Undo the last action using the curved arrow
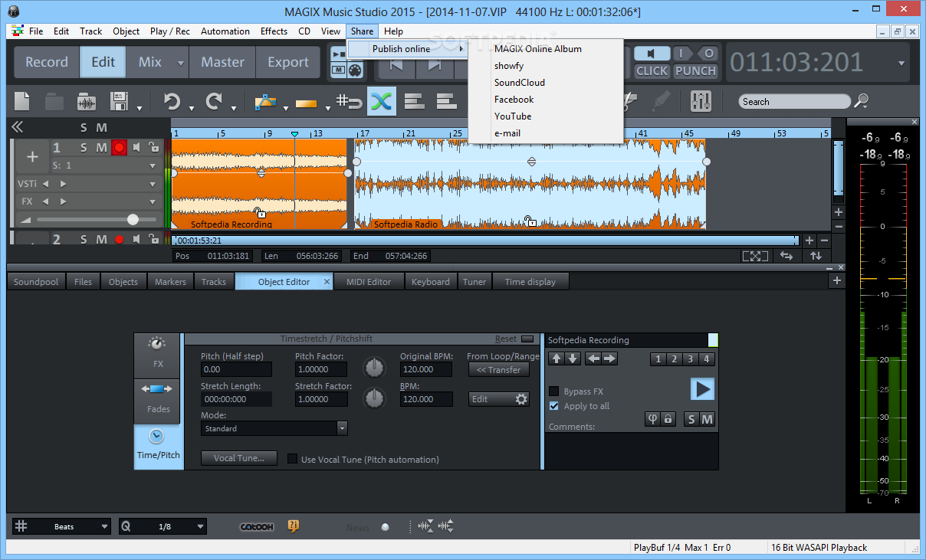 [172, 101]
